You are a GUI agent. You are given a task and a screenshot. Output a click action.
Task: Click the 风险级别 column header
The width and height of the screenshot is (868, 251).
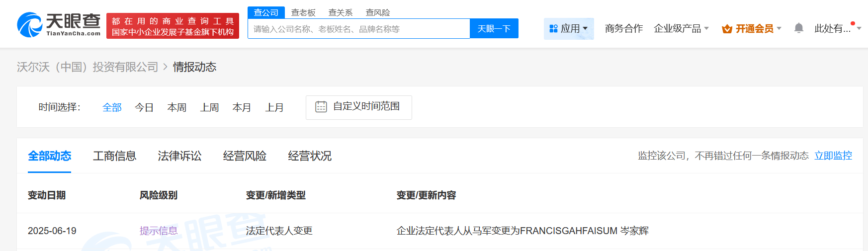[159, 195]
